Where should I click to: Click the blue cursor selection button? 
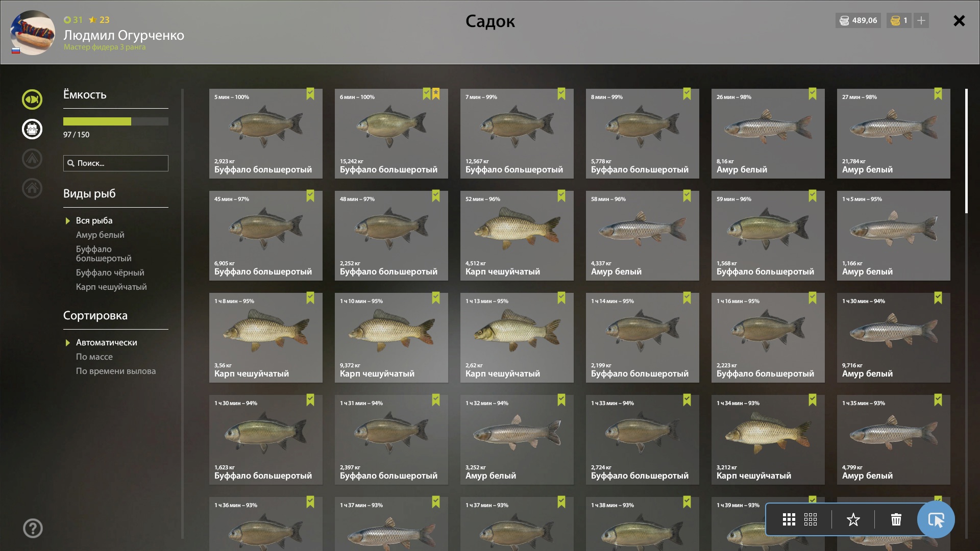936,519
